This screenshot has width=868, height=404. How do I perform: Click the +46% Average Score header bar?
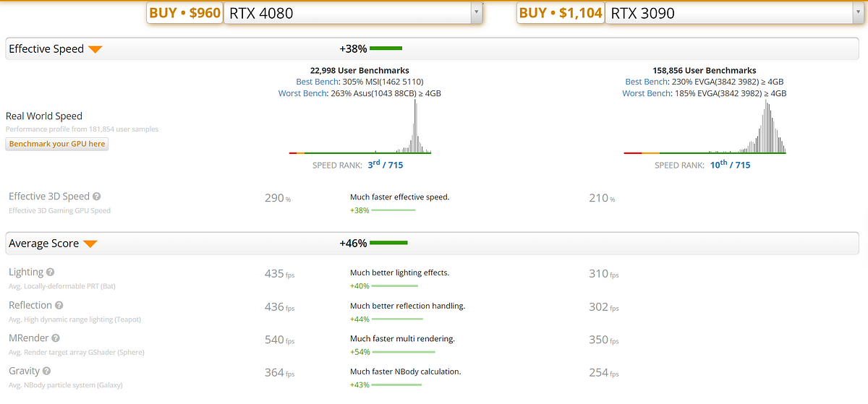(x=388, y=244)
